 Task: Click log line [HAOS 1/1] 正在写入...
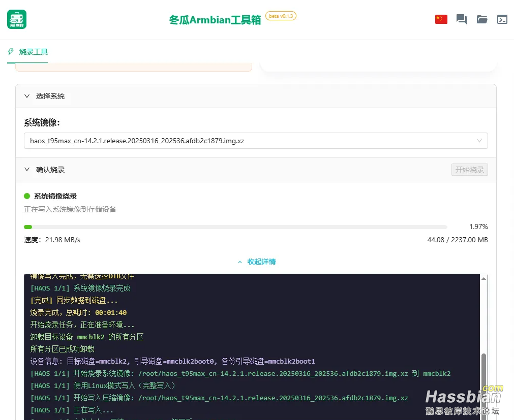pos(72,410)
